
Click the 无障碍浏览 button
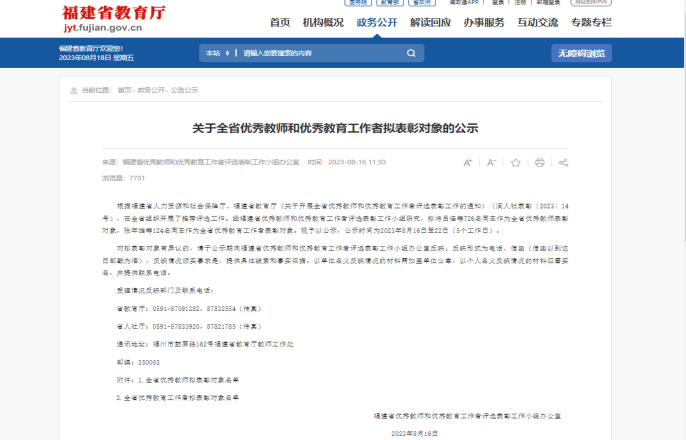[x=582, y=53]
